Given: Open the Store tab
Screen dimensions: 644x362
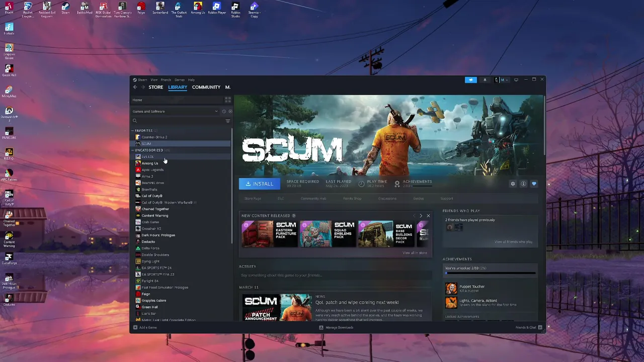Looking at the screenshot, I should (155, 87).
